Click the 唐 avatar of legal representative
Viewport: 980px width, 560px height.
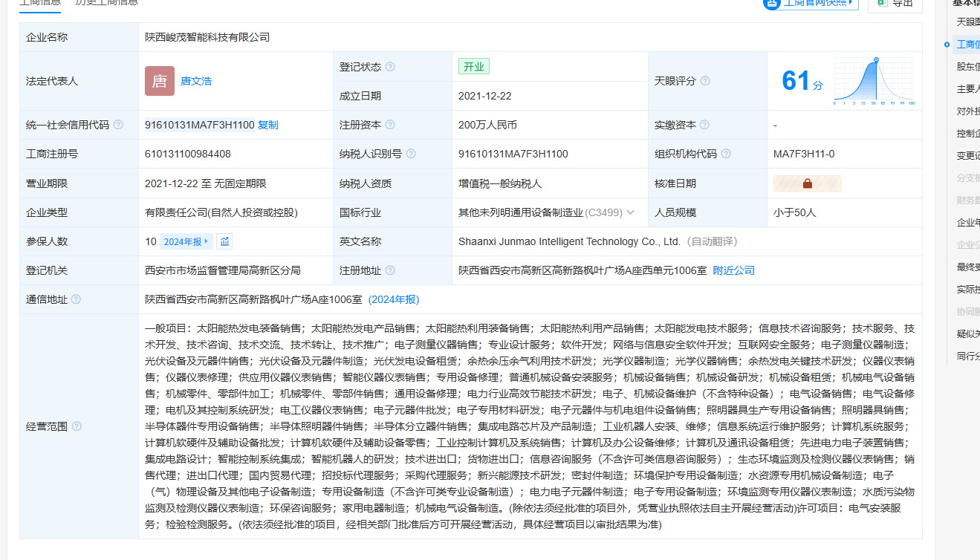click(x=160, y=81)
